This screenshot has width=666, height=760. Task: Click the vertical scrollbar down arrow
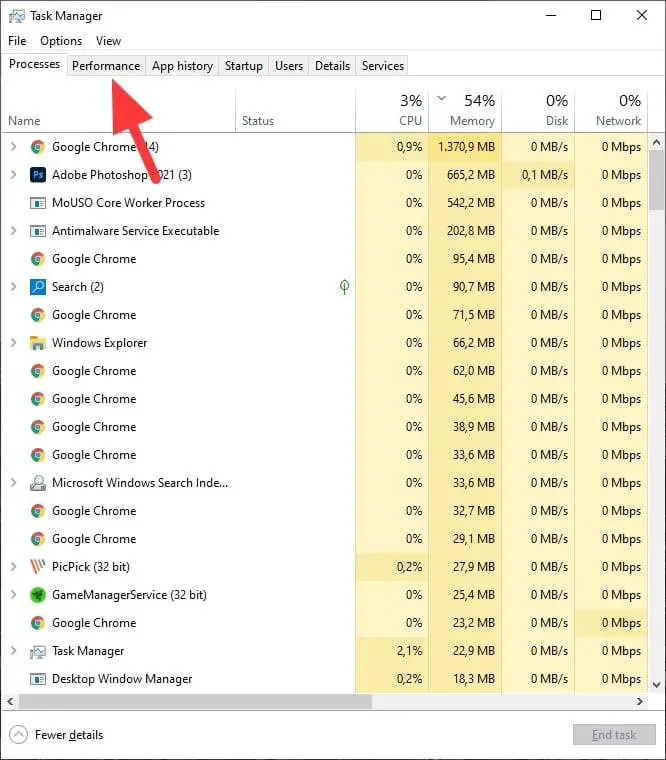(656, 685)
